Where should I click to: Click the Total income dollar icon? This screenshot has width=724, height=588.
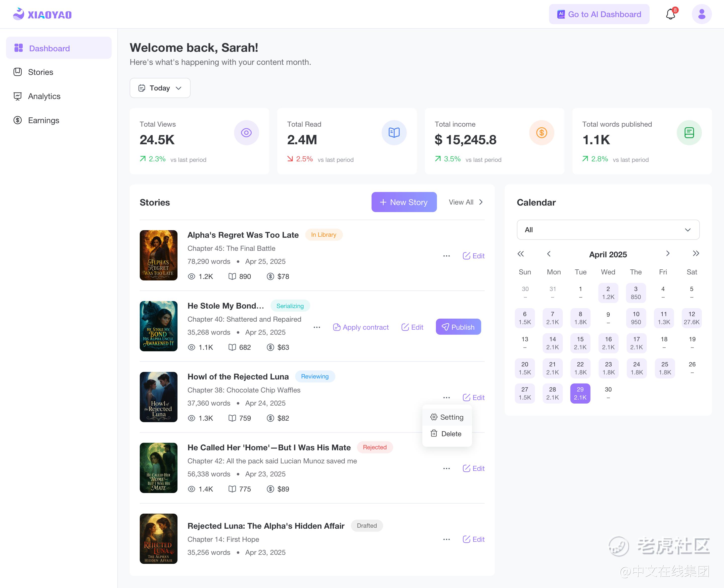[x=541, y=133]
